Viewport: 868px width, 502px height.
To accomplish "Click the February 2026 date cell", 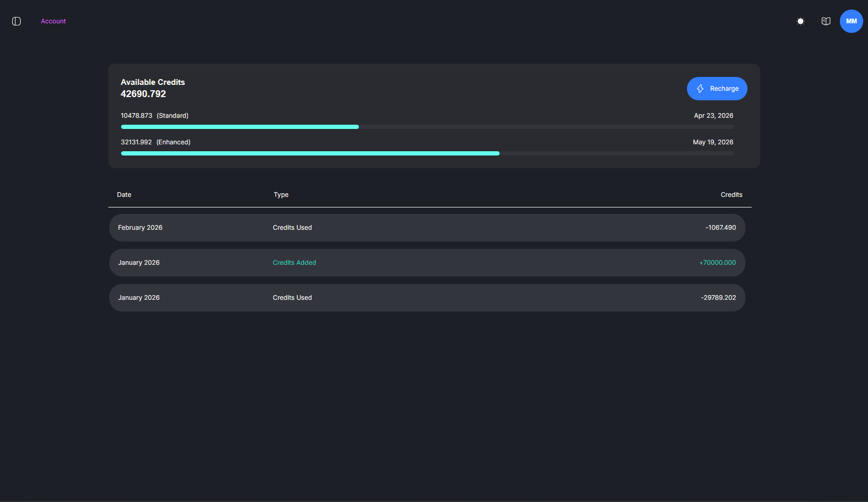I will [x=140, y=228].
